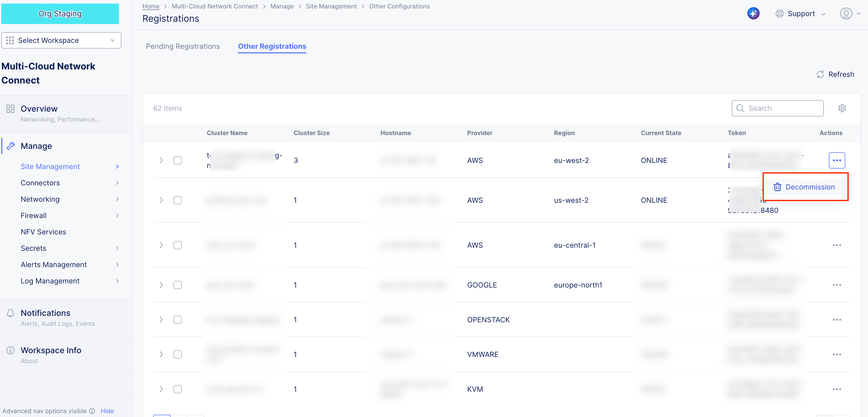The width and height of the screenshot is (868, 417).
Task: Choose Decommission from the actions menu
Action: click(x=805, y=187)
